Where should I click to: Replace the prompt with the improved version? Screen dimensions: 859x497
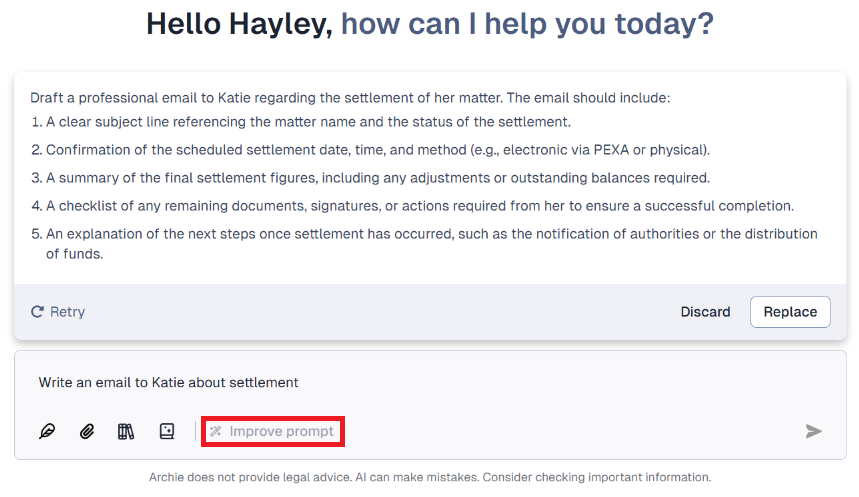(x=790, y=312)
